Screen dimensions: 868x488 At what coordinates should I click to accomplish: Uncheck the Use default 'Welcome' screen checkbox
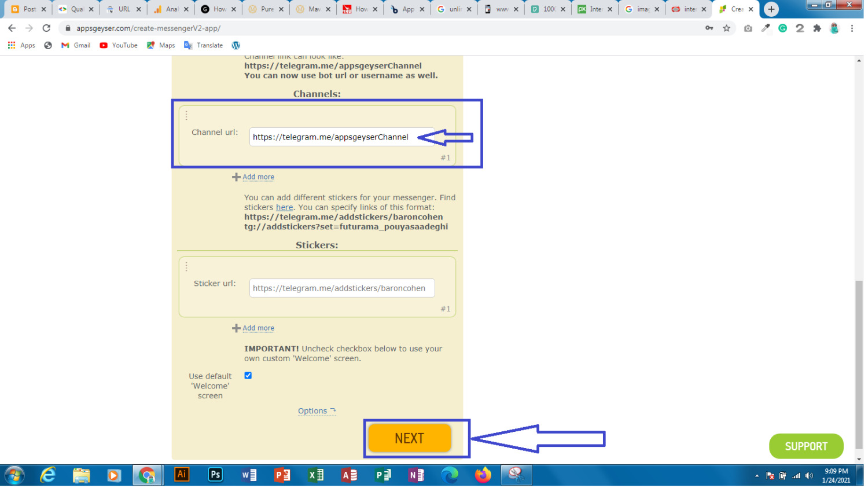point(248,376)
